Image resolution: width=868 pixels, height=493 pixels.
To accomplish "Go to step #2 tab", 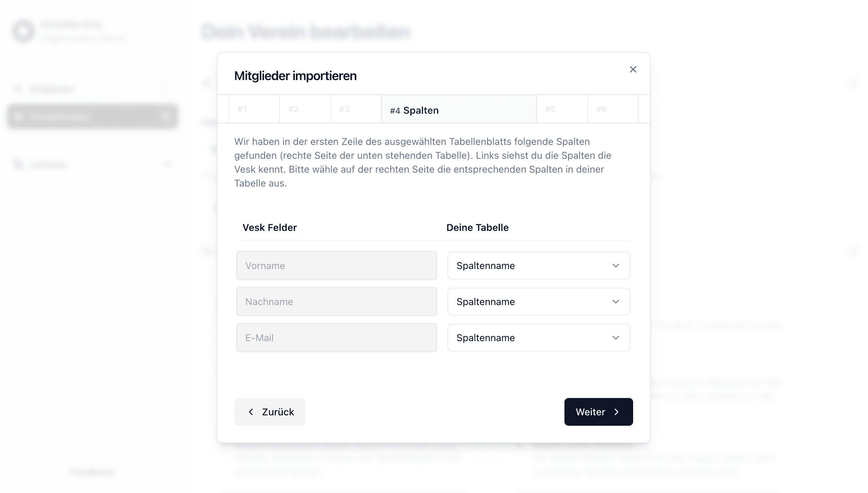I will tap(305, 109).
